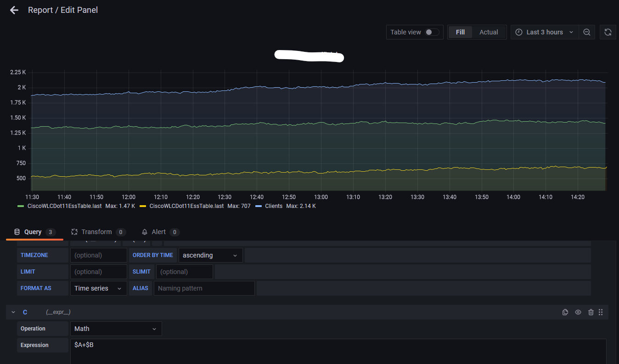Refresh the dashboard panel data
Image resolution: width=619 pixels, height=364 pixels.
pyautogui.click(x=608, y=32)
